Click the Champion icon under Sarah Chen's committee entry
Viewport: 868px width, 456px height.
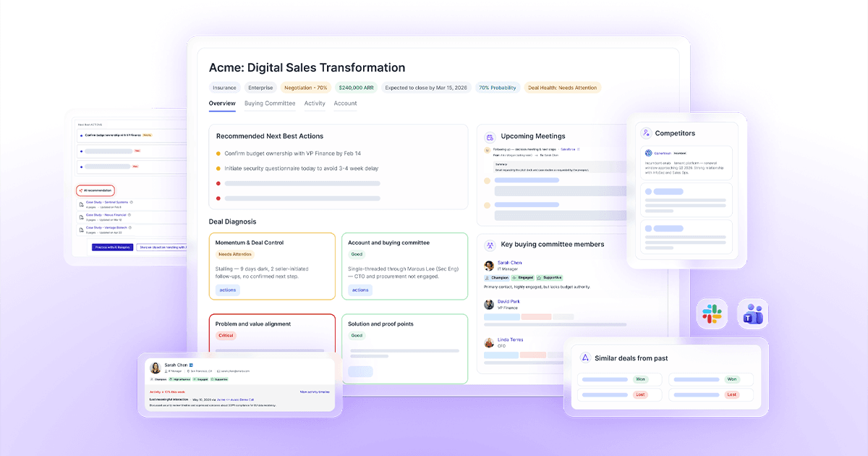click(487, 277)
